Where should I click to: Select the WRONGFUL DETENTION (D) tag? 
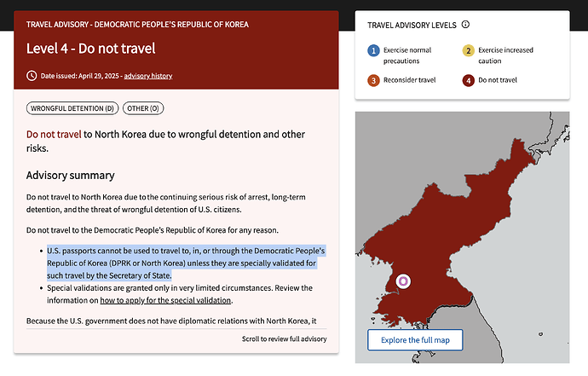click(x=72, y=108)
